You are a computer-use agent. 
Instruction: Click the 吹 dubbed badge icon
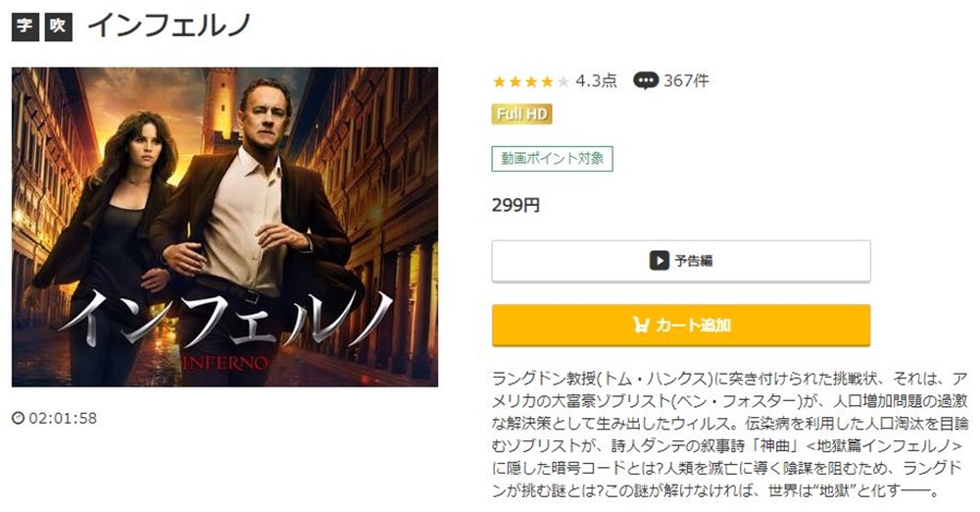[58, 26]
